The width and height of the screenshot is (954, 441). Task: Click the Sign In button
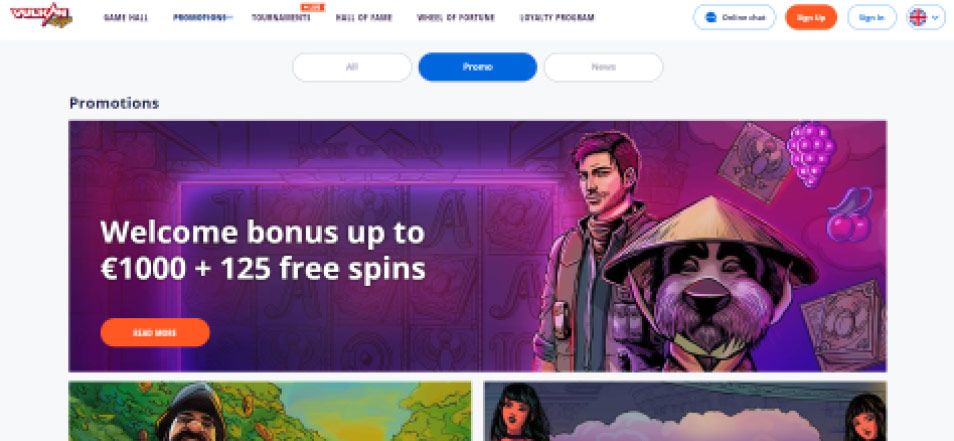[x=871, y=18]
